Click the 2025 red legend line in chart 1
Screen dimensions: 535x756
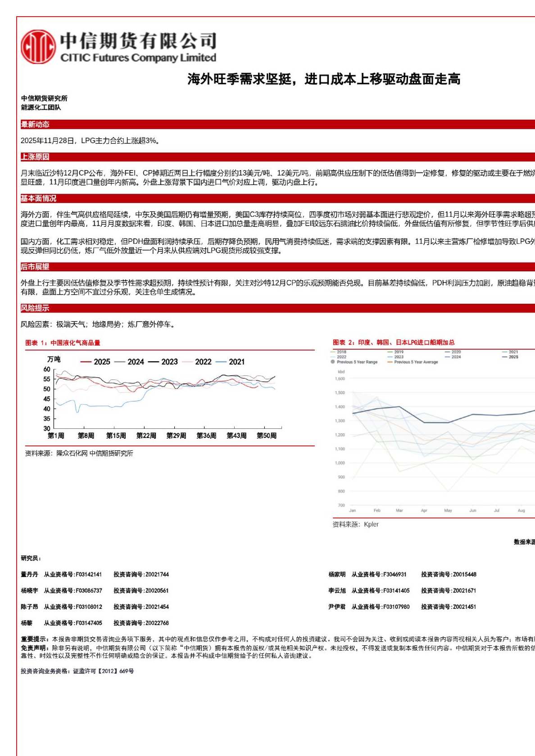[86, 362]
